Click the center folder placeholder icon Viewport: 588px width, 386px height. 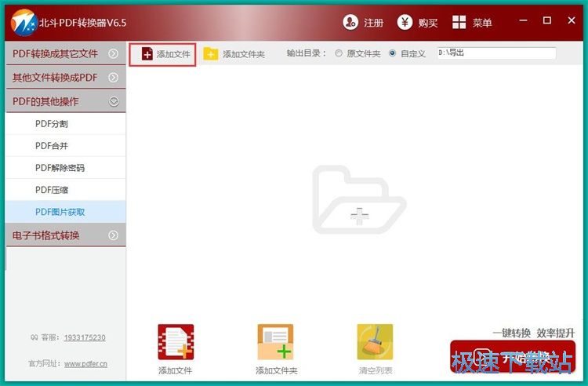click(359, 199)
